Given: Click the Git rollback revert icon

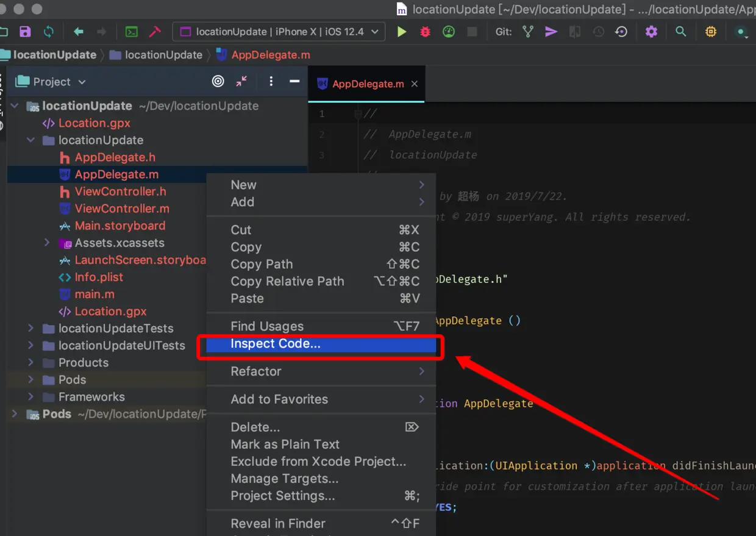Looking at the screenshot, I should 621,32.
